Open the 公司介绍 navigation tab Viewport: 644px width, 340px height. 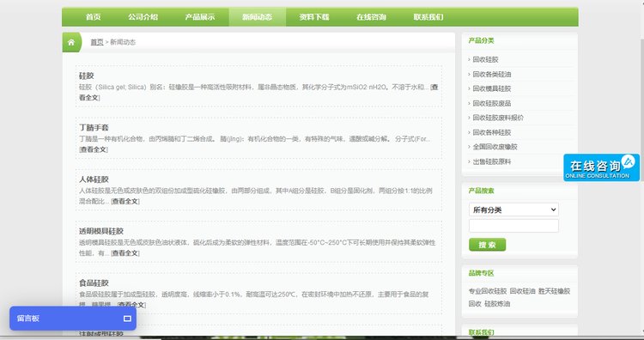tap(143, 17)
